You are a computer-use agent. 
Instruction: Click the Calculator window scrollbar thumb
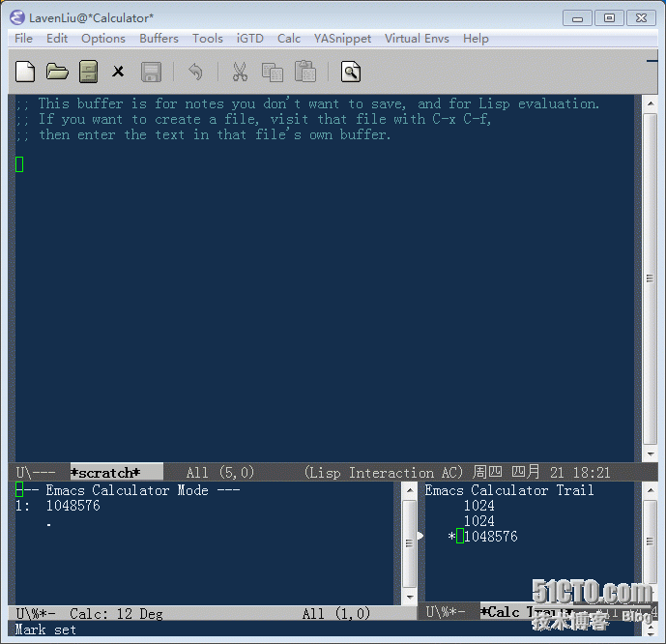410,542
